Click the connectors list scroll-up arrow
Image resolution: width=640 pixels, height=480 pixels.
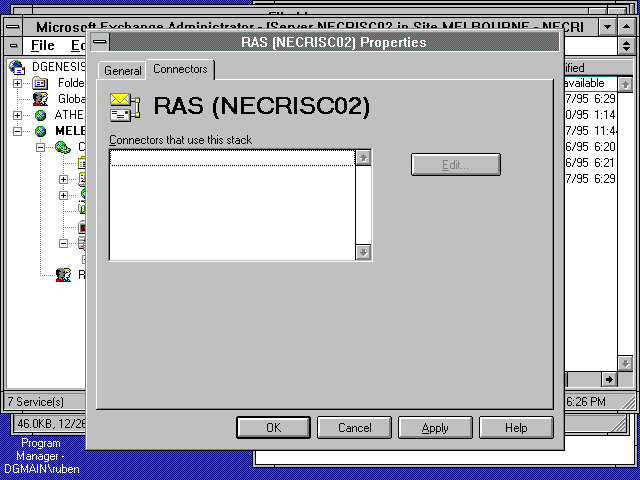coord(363,158)
